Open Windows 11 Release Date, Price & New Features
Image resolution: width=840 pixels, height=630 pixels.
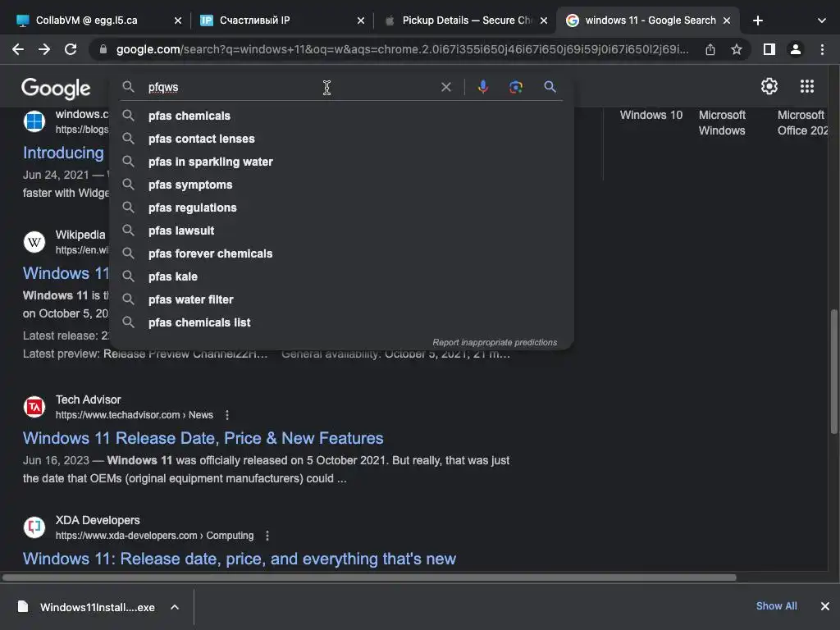[x=203, y=438]
